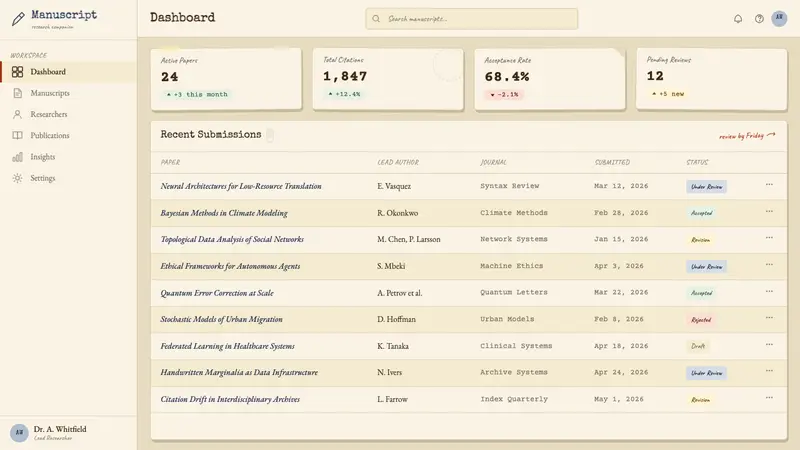Click the Lead Author column header
This screenshot has width=800, height=450.
pos(398,162)
